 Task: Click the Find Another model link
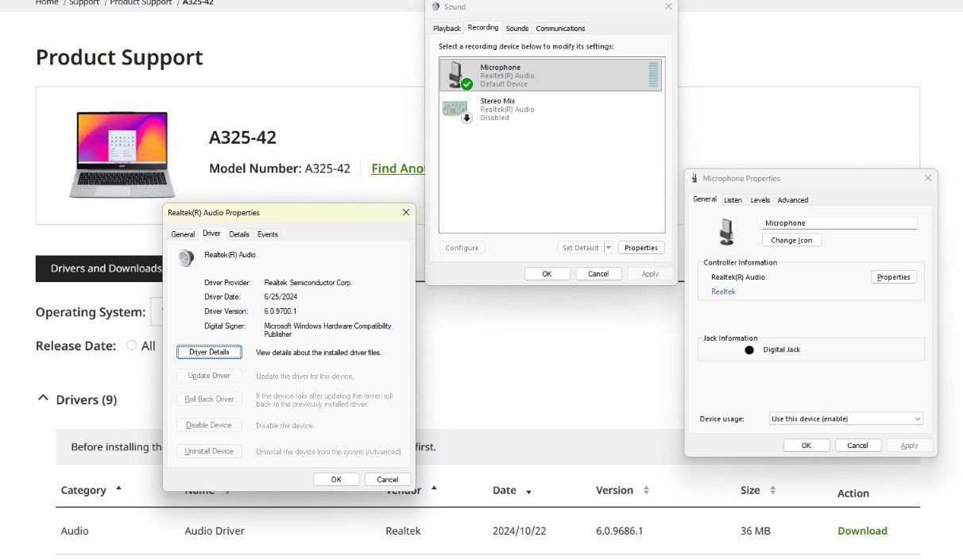tap(399, 168)
